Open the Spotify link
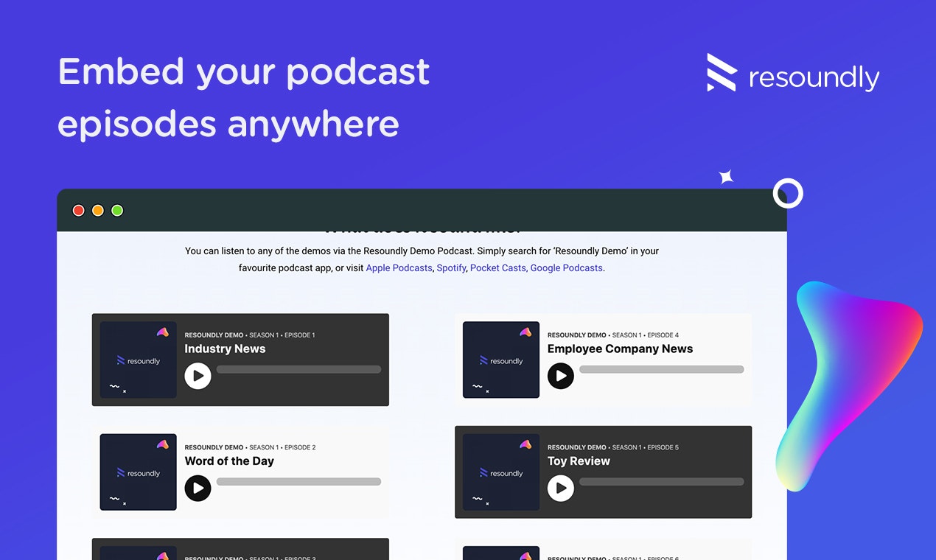 (x=451, y=268)
